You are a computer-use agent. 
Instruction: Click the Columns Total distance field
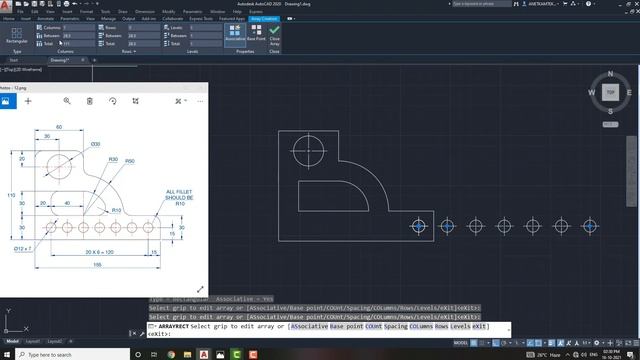click(x=78, y=43)
